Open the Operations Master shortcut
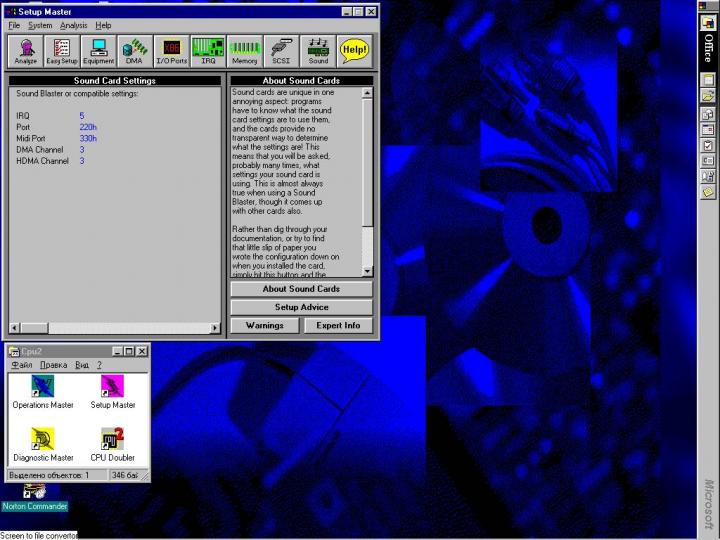Image resolution: width=720 pixels, height=540 pixels. 43,388
